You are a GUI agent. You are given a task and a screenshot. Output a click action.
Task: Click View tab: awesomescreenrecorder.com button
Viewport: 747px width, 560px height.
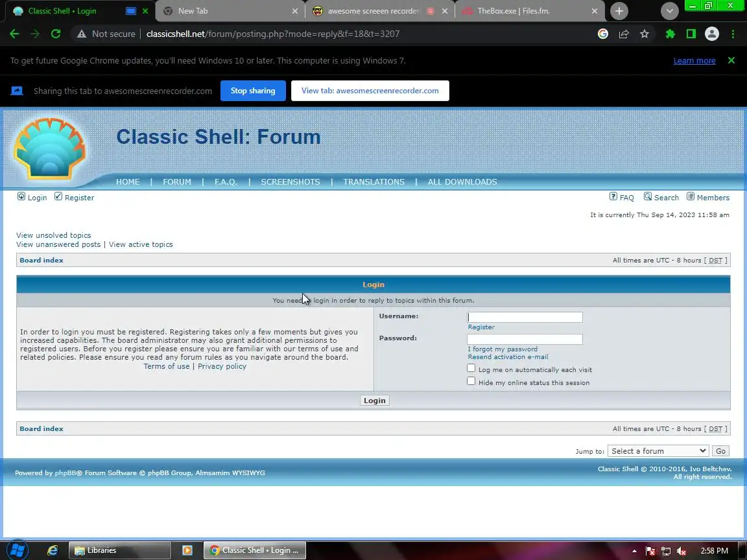[370, 91]
